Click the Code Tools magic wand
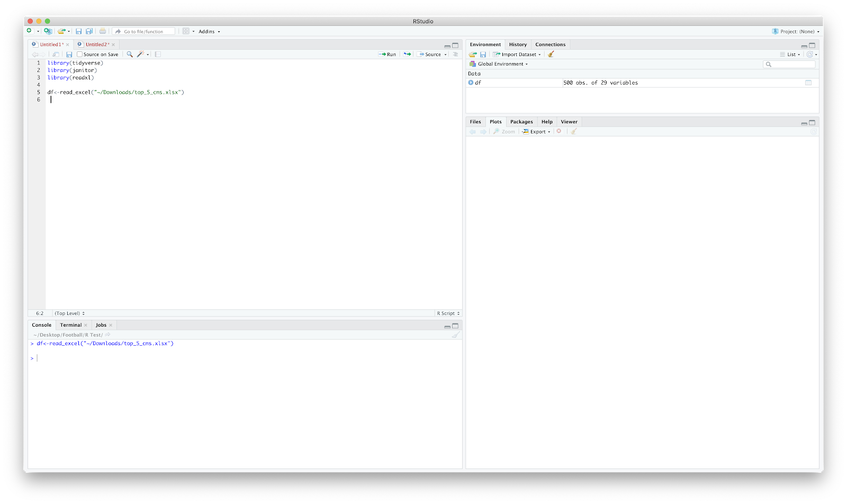Viewport: 847px width, 504px height. [x=141, y=55]
